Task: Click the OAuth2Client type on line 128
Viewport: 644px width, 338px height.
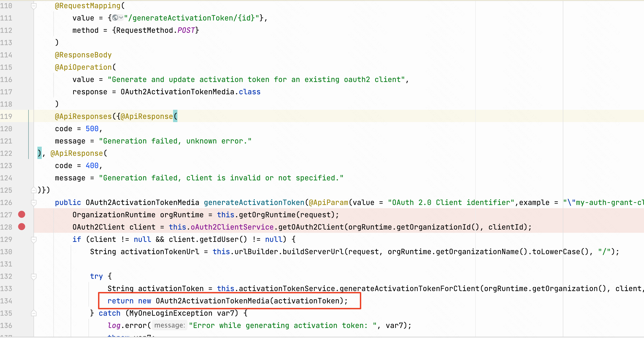Action: click(x=99, y=227)
